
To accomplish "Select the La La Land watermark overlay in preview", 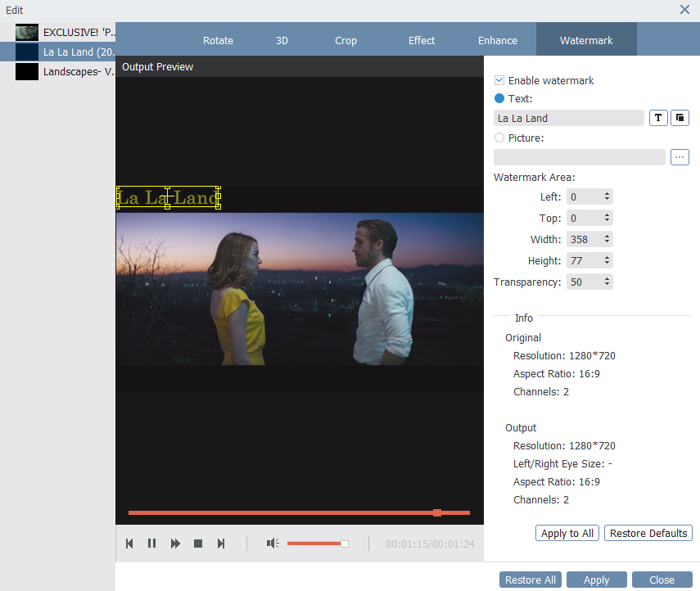I will pyautogui.click(x=169, y=197).
